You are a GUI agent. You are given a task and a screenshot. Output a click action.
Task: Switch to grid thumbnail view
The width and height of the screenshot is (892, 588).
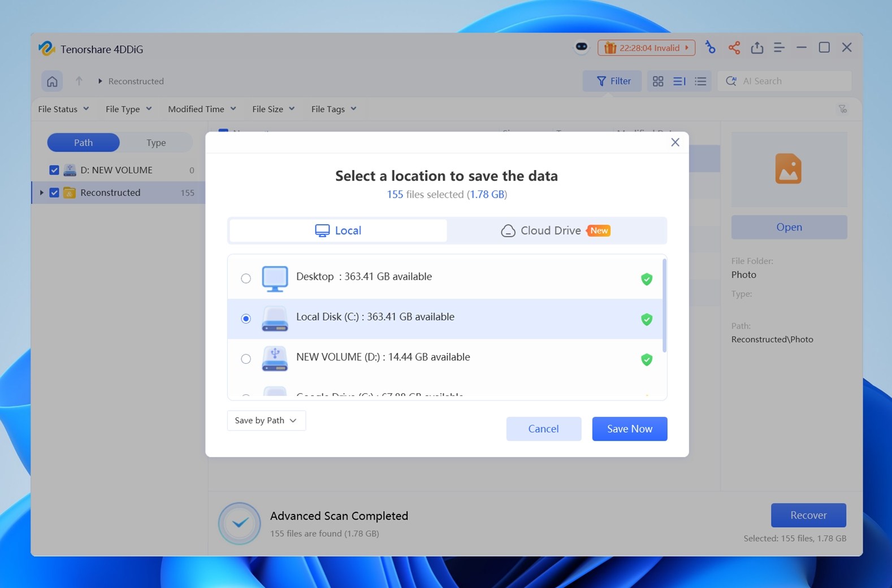[658, 81]
